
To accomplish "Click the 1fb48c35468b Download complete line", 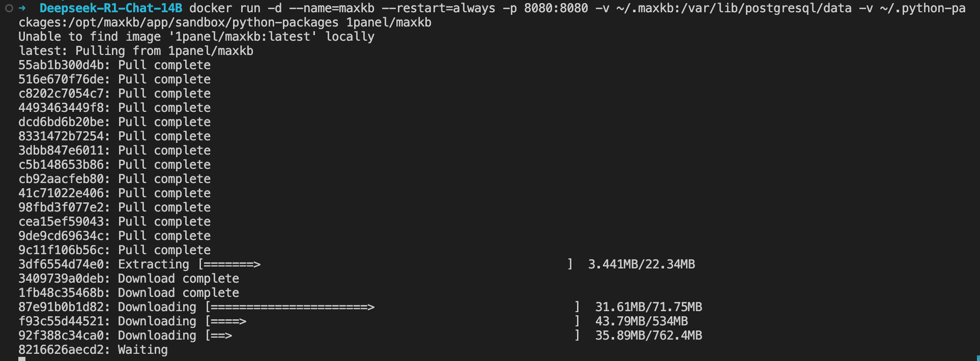I will click(129, 293).
